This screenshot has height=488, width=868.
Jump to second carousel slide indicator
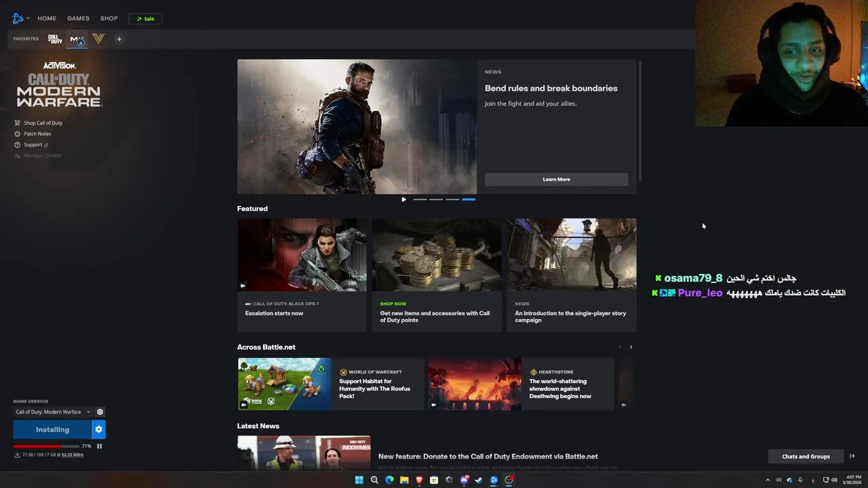[x=436, y=199]
